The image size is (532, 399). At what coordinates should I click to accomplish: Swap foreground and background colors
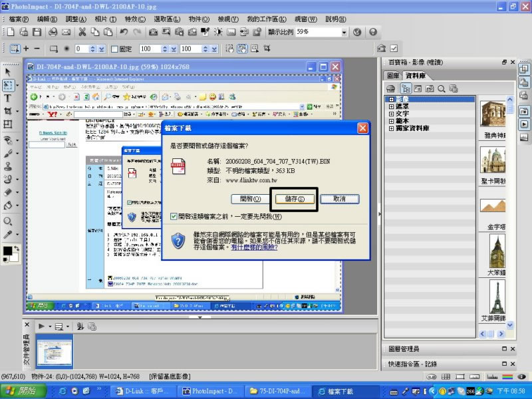16,248
